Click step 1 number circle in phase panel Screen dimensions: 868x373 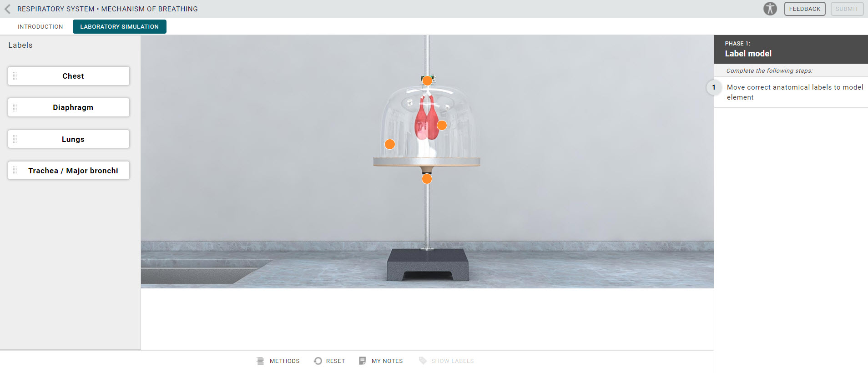click(x=714, y=87)
